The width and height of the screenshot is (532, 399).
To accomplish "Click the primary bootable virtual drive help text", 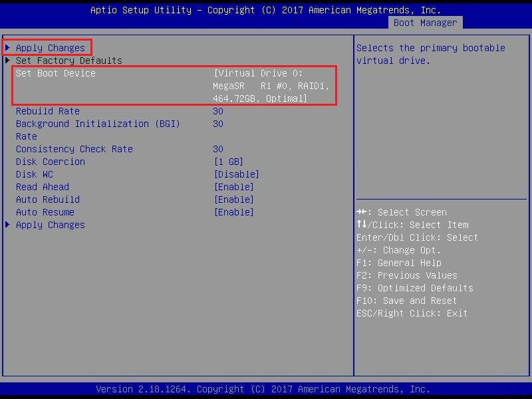I will click(x=430, y=54).
